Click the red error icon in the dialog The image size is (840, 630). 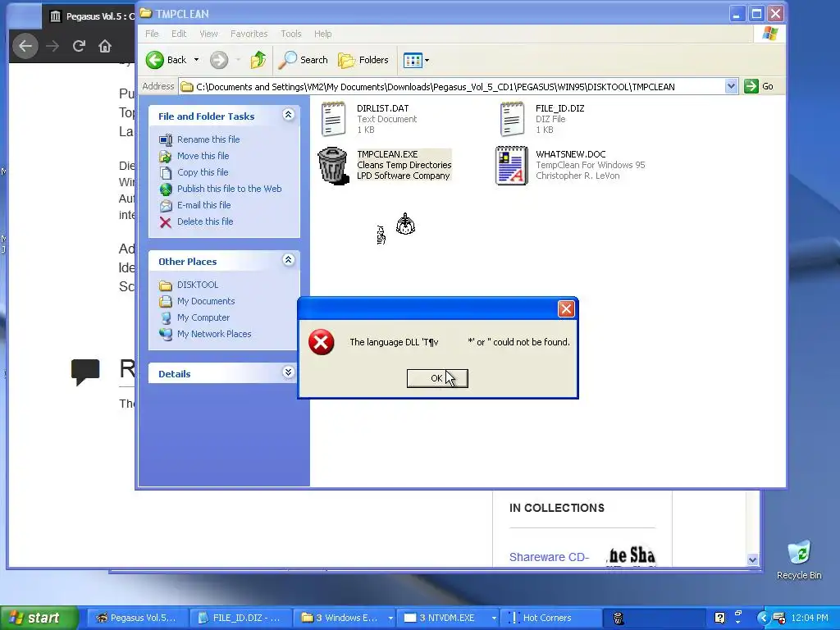click(322, 342)
